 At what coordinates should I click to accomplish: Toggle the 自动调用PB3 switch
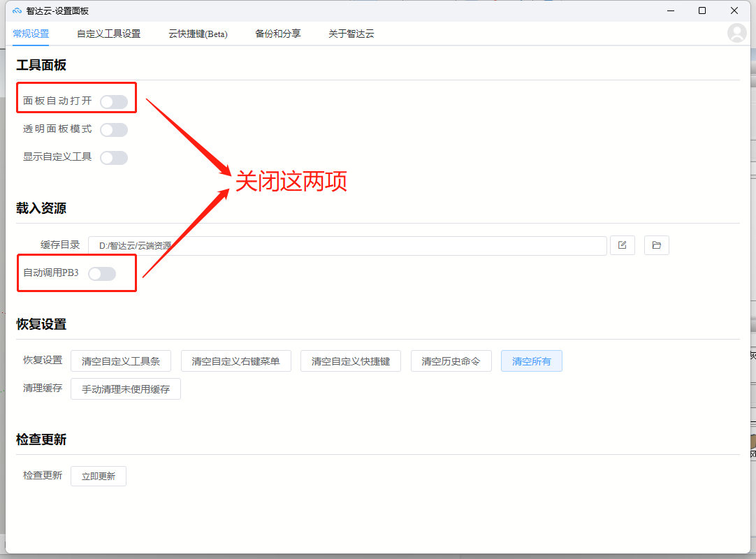click(x=102, y=273)
